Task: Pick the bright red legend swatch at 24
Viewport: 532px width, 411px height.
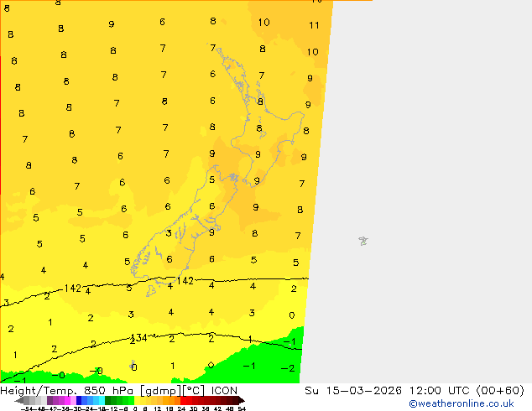Action: 183,400
